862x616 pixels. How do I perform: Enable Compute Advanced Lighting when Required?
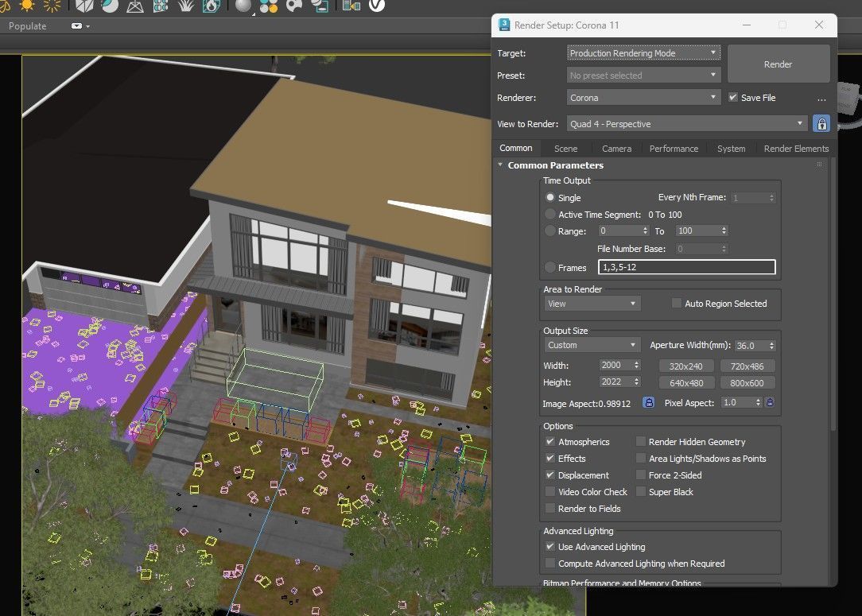(x=549, y=564)
